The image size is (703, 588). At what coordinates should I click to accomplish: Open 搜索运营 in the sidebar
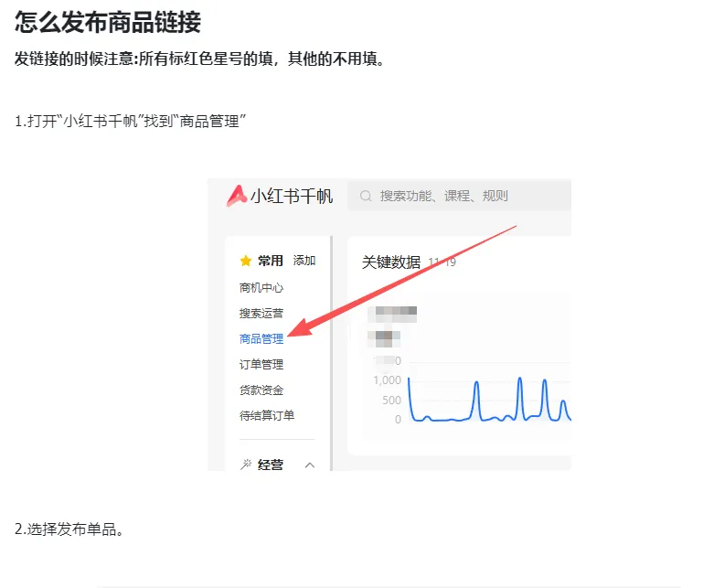point(261,313)
